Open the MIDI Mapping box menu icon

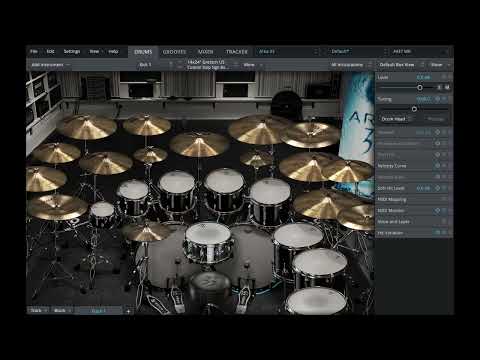click(x=444, y=199)
